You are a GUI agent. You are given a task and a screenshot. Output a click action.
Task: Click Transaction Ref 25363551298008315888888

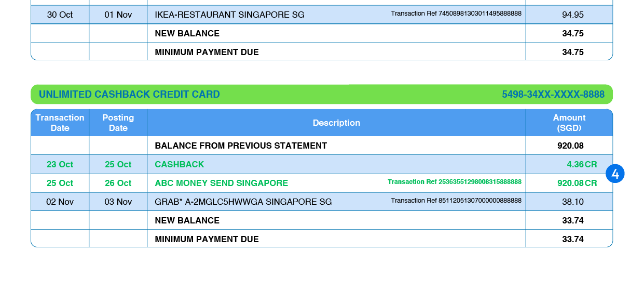coord(455,182)
